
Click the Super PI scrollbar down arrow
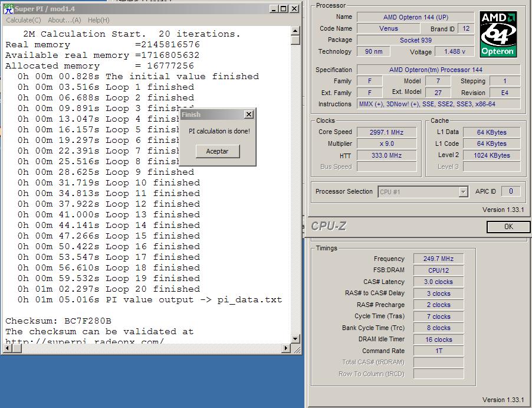295,339
